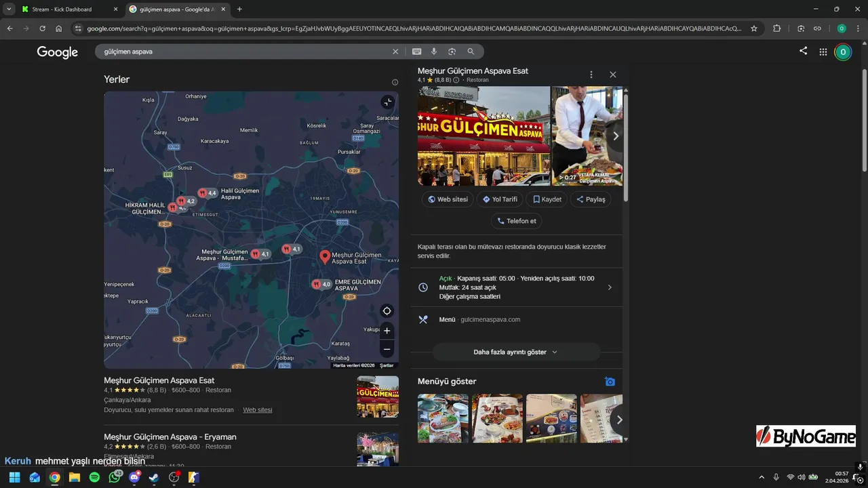This screenshot has height=488, width=868.
Task: Select the gülçimen aspava Google tab
Action: [x=176, y=9]
